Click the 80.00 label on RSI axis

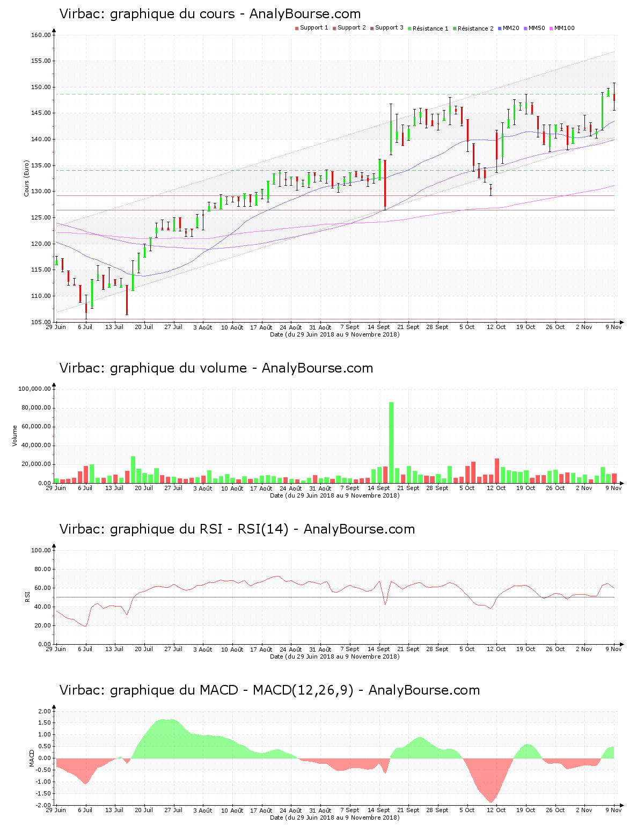(43, 569)
